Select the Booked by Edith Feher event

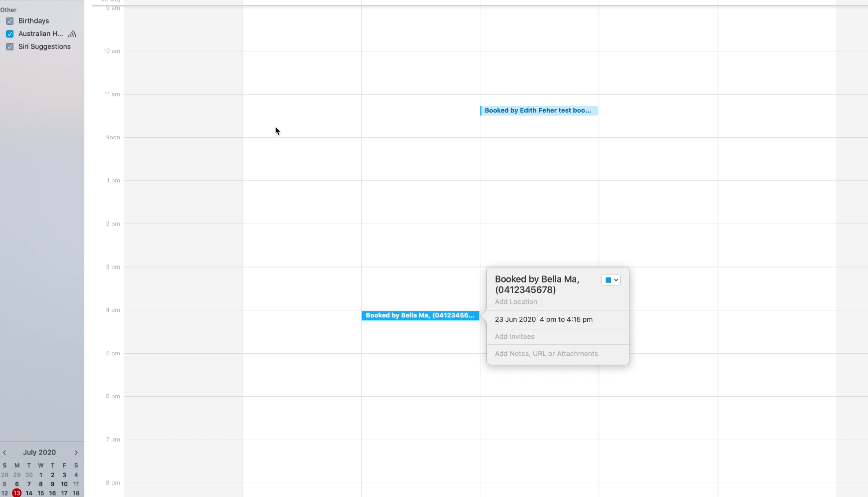[538, 111]
